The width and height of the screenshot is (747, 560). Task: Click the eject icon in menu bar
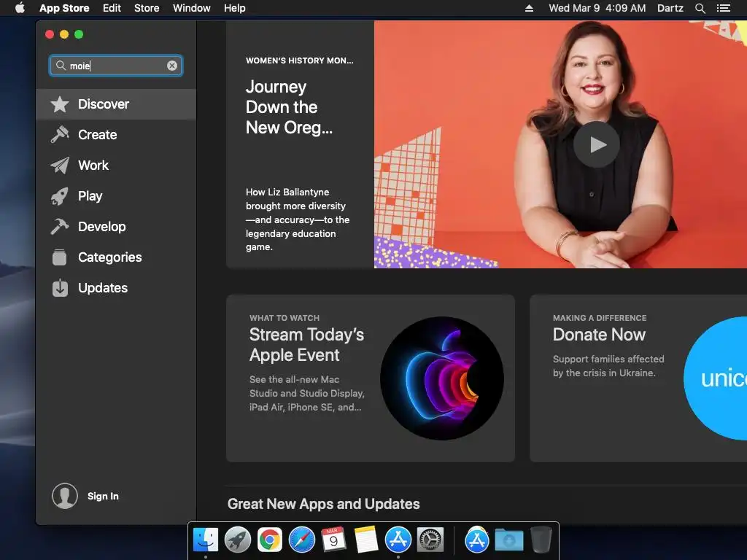coord(529,8)
